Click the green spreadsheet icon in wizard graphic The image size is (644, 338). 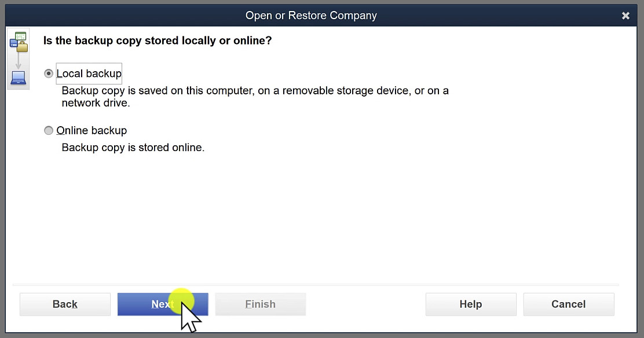(20, 36)
